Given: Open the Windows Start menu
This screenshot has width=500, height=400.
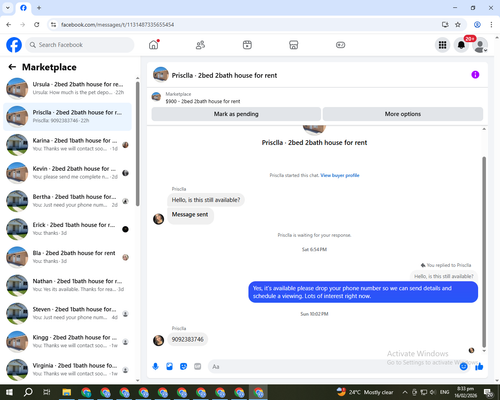Looking at the screenshot, I should [x=9, y=392].
